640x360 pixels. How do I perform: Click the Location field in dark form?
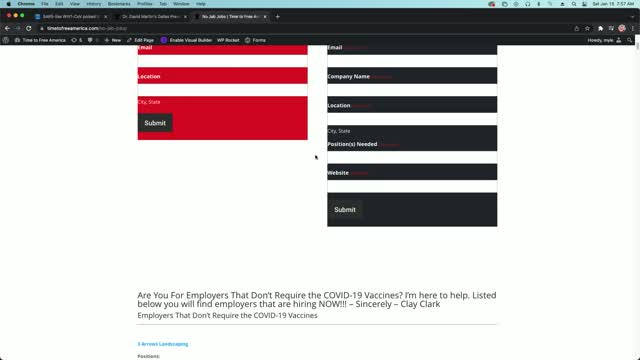click(412, 119)
